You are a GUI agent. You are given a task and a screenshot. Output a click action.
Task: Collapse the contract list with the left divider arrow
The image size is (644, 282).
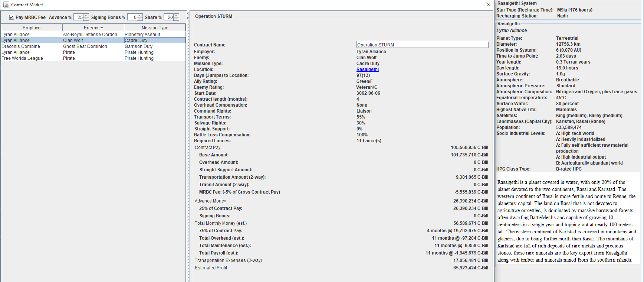coord(187,13)
